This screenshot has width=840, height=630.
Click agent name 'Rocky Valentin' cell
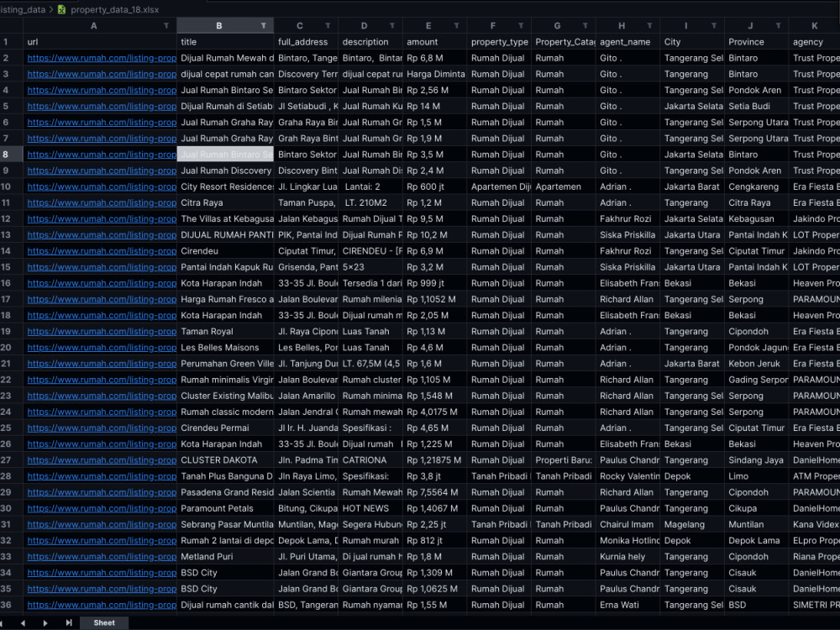pos(627,475)
